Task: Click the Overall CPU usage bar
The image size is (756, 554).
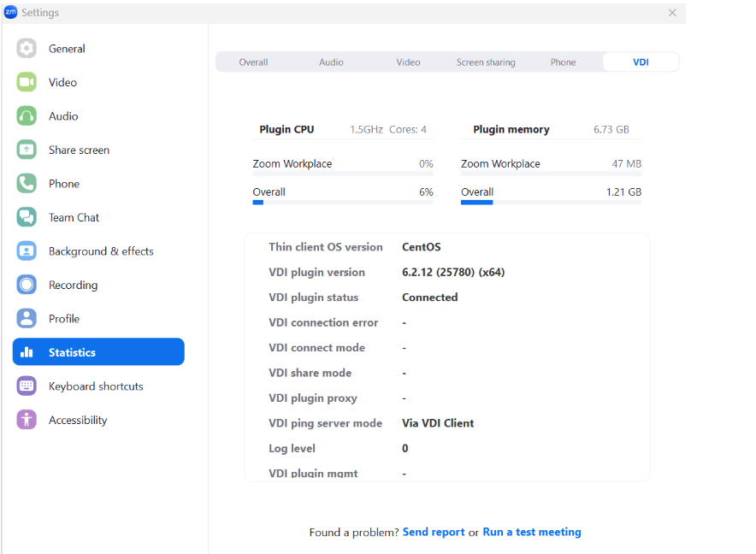Action: coord(343,203)
